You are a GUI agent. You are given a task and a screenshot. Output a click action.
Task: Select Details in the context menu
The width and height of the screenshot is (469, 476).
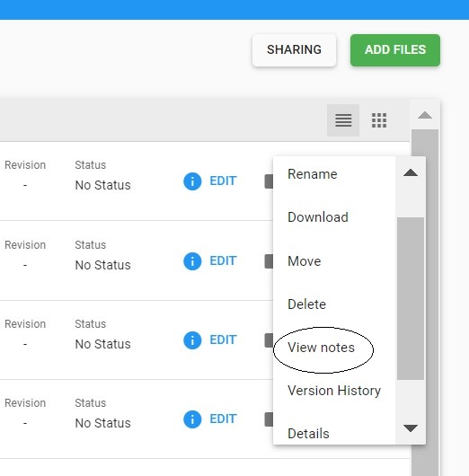pyautogui.click(x=308, y=434)
